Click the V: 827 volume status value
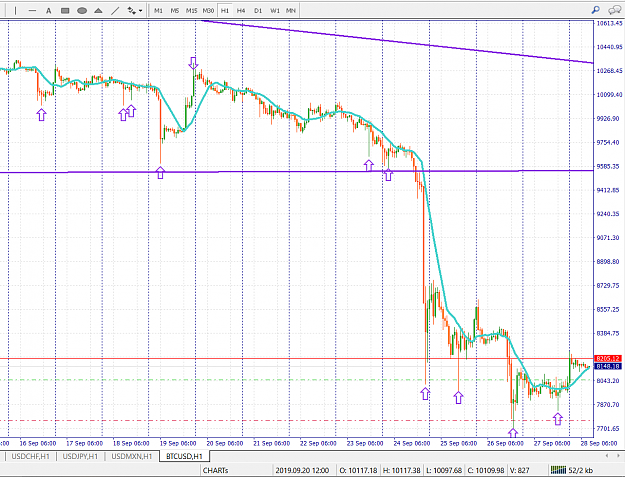The height and width of the screenshot is (477, 625). [x=520, y=470]
